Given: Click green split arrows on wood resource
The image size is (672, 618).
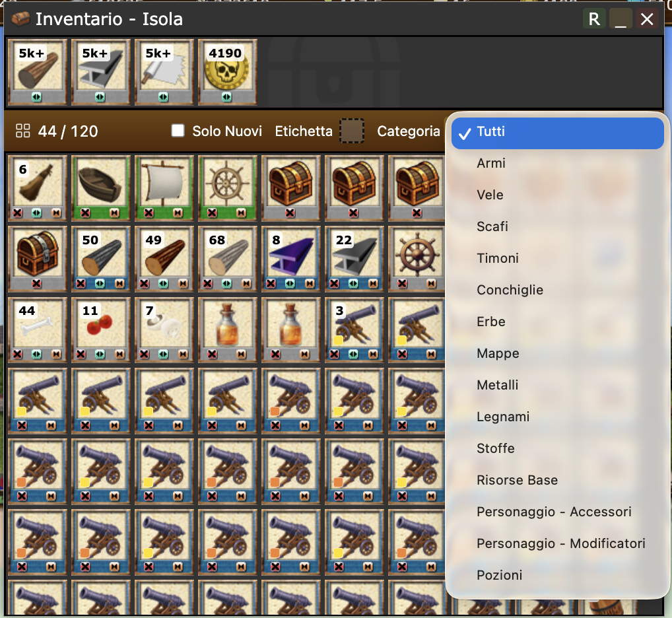Looking at the screenshot, I should click(x=36, y=97).
